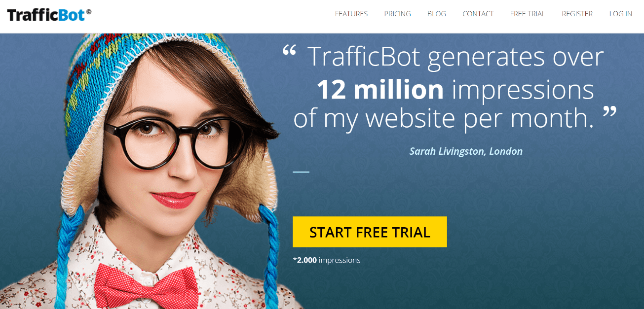The image size is (644, 309).
Task: Click the "of my website per month" text line
Action: click(444, 118)
